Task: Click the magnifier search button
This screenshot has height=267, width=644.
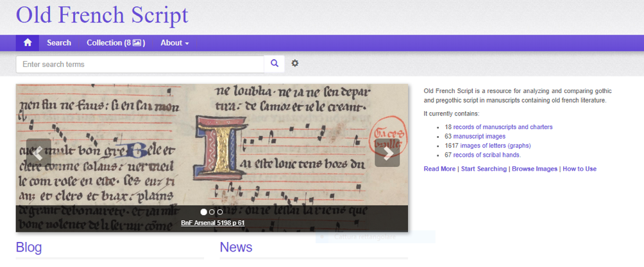Action: click(275, 64)
